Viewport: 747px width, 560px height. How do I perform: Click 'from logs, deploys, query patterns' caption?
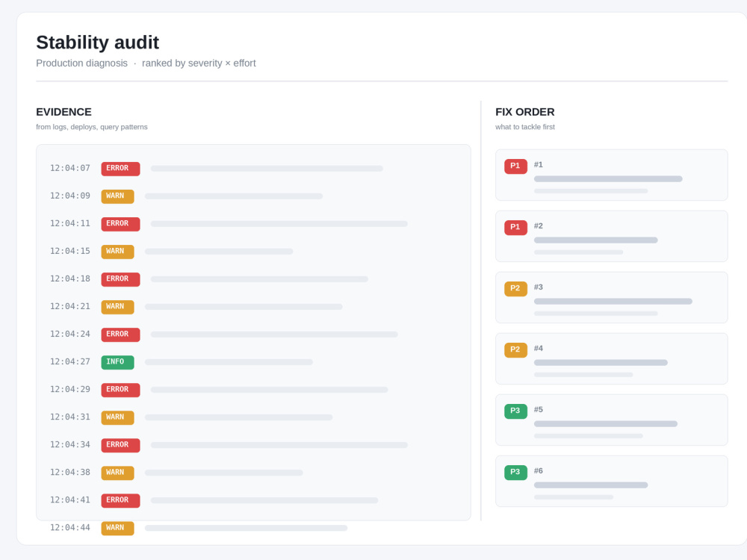pyautogui.click(x=92, y=127)
